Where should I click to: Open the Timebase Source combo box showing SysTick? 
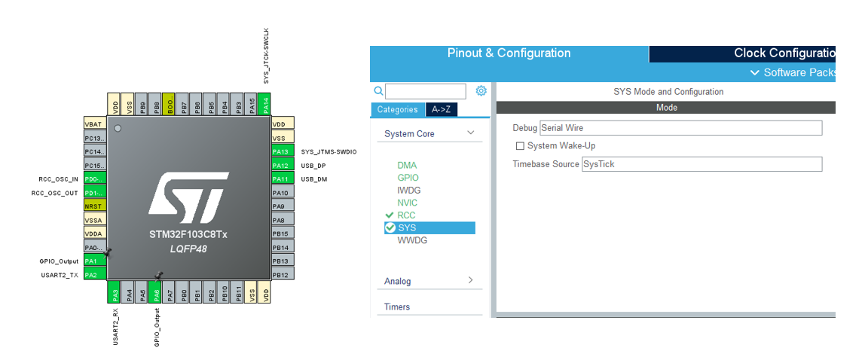coord(702,164)
